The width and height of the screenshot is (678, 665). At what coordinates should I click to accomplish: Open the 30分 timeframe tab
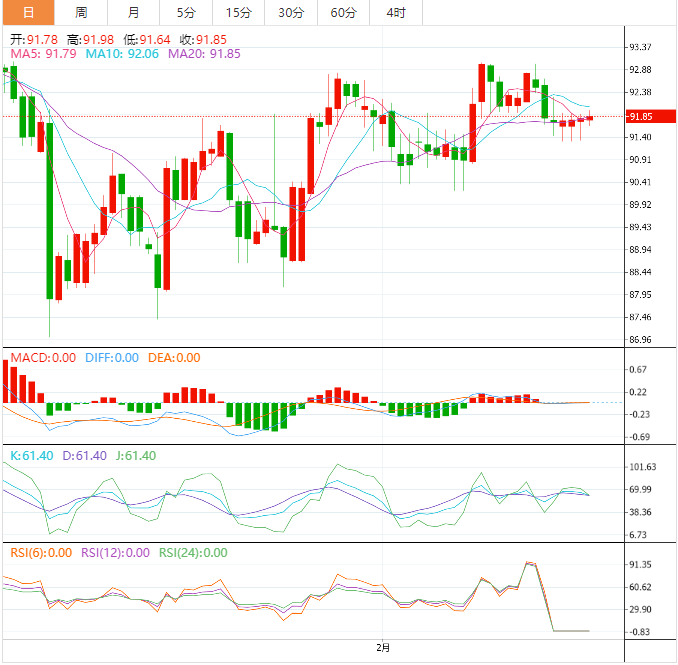pos(291,13)
